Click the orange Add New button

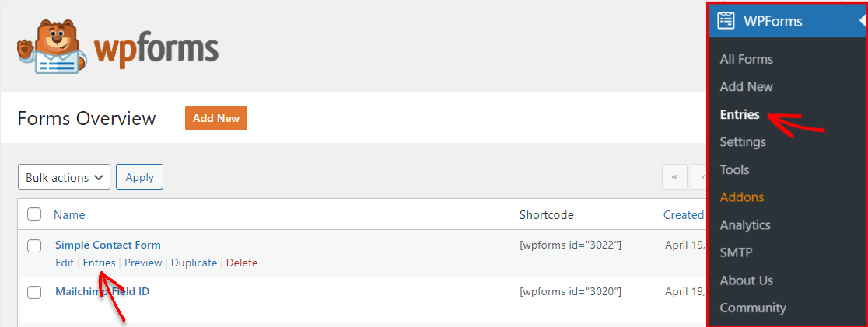tap(216, 118)
